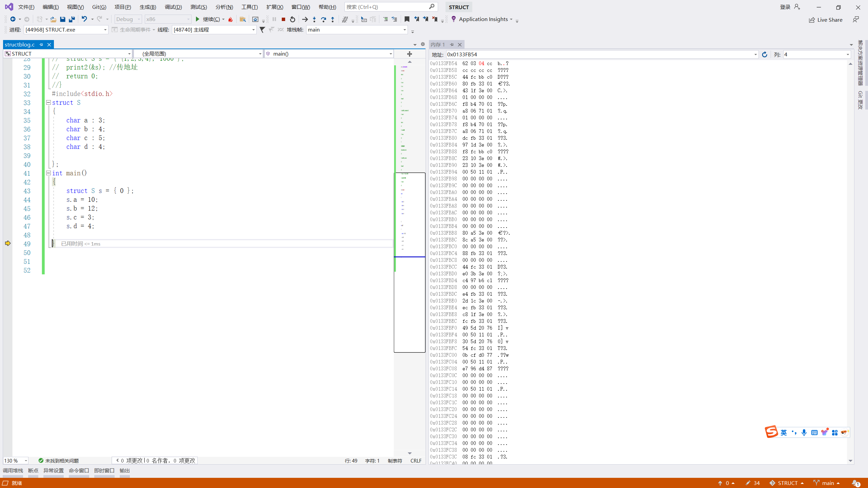The image size is (868, 488).
Task: Toggle pin on structblog.c tab
Action: click(x=41, y=44)
